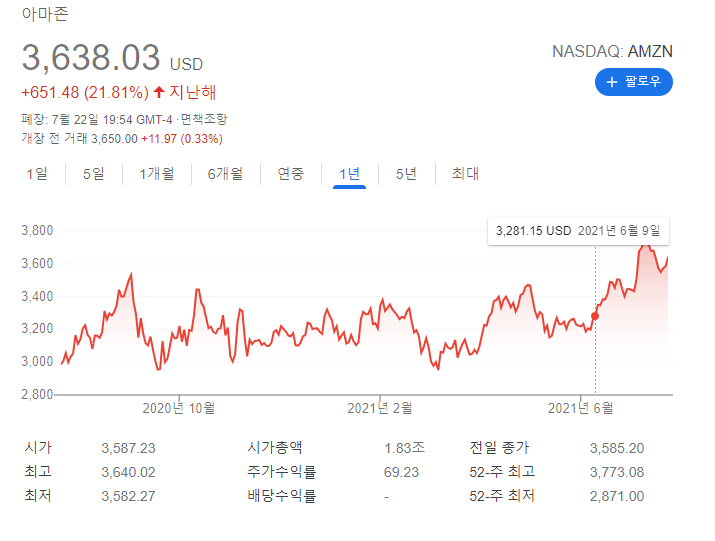Click the 52-주 최저 value 2,871.00
This screenshot has width=715, height=541.
617,496
